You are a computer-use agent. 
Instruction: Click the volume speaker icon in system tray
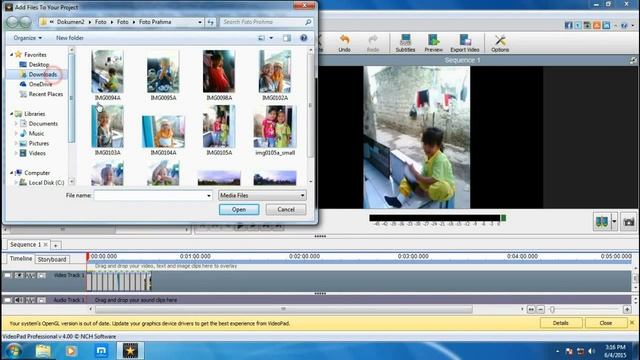point(591,351)
